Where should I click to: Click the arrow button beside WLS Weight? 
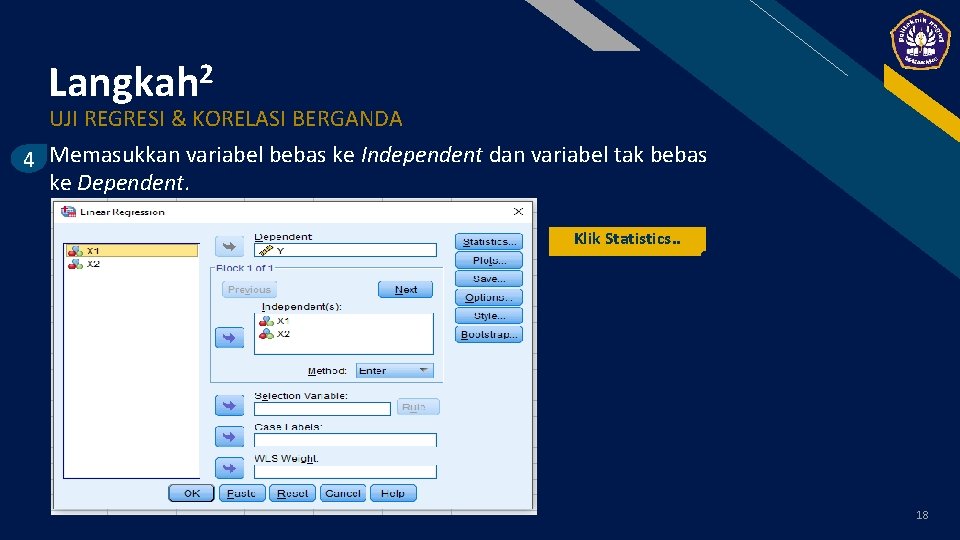coord(229,468)
